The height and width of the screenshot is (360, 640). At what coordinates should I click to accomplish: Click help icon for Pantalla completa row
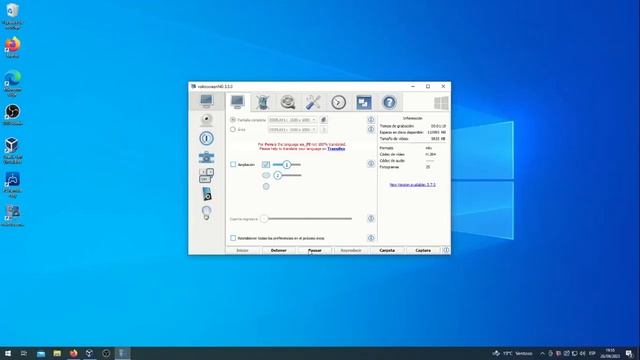(371, 120)
